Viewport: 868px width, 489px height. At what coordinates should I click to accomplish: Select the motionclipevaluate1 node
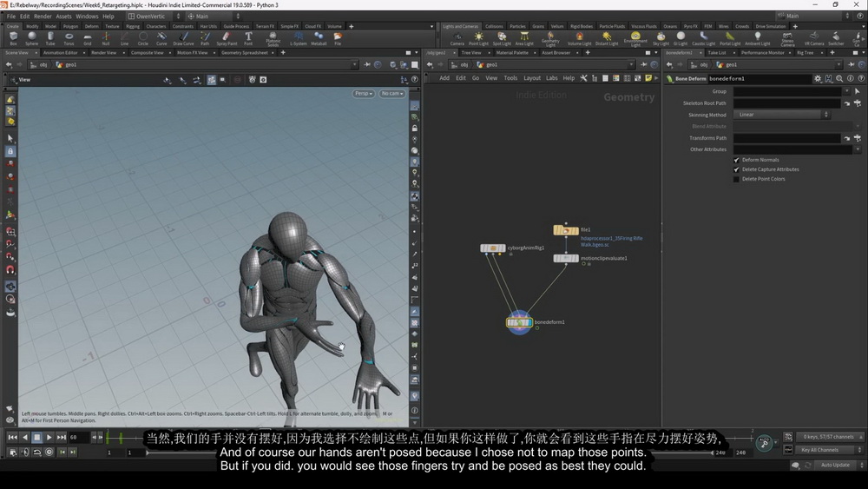(566, 259)
